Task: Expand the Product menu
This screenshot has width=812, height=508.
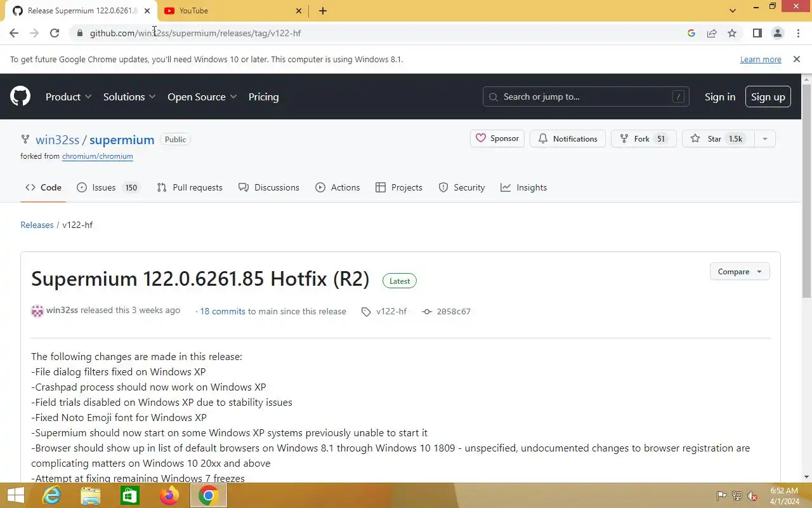Action: point(69,97)
